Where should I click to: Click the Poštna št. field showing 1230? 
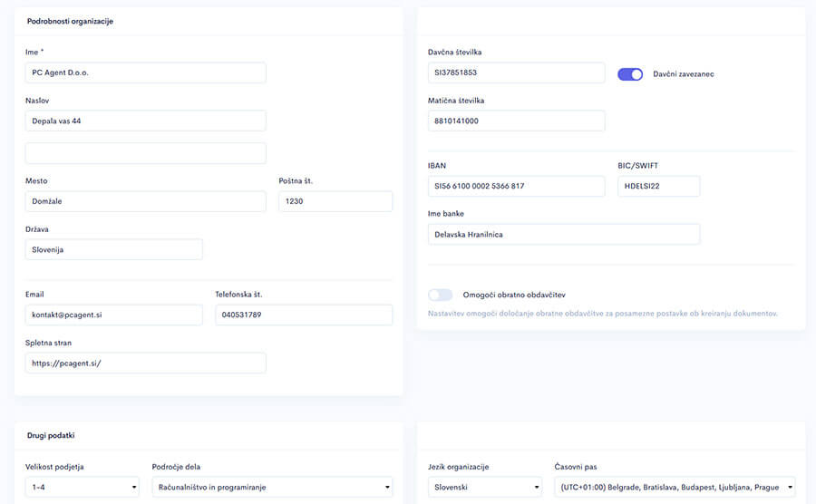click(335, 201)
